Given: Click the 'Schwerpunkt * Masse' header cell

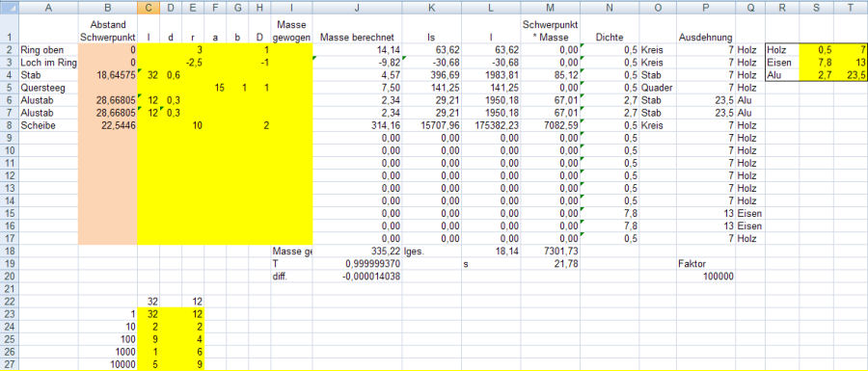Looking at the screenshot, I should (551, 29).
